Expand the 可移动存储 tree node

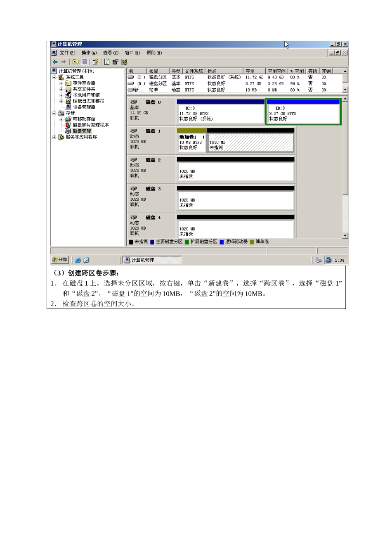click(61, 119)
